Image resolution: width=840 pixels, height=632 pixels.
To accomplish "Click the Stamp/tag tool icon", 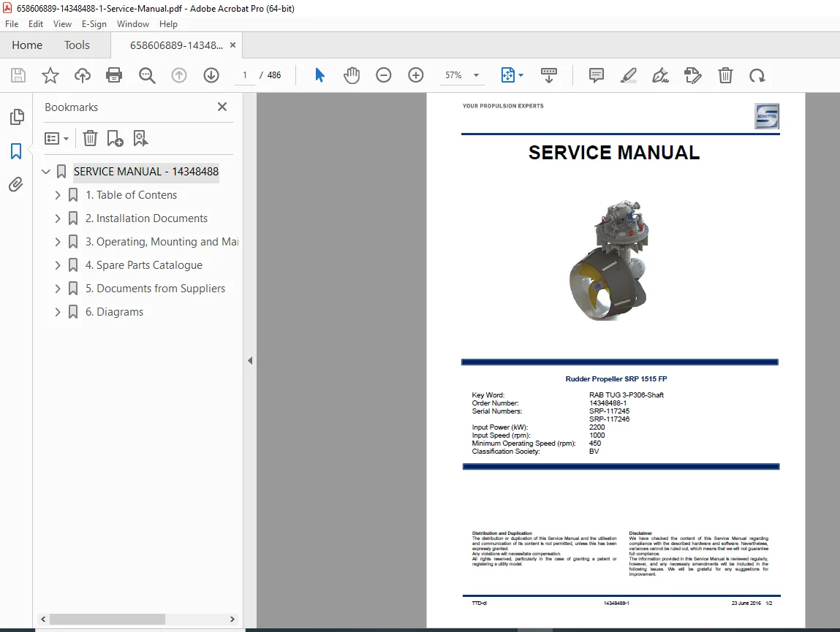I will point(692,75).
